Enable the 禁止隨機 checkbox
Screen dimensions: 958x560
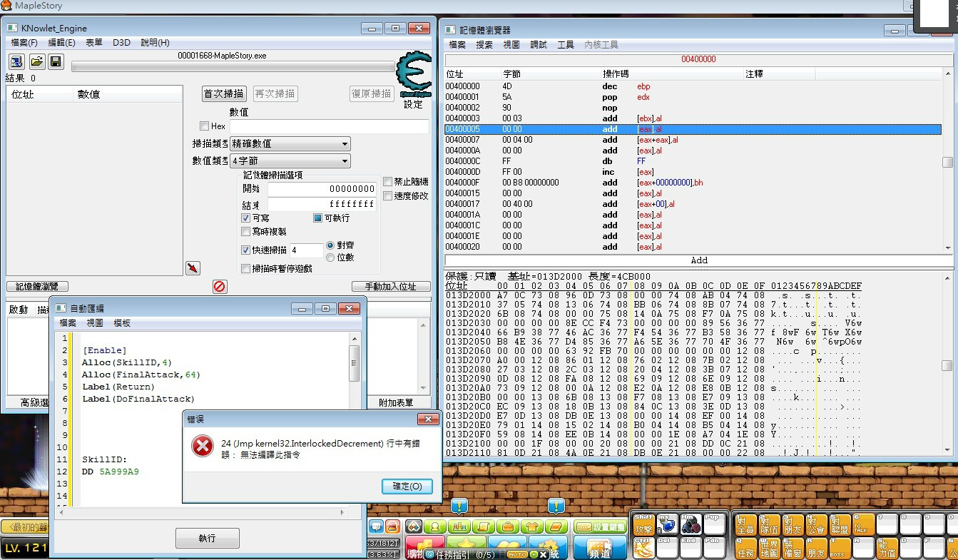tap(388, 181)
